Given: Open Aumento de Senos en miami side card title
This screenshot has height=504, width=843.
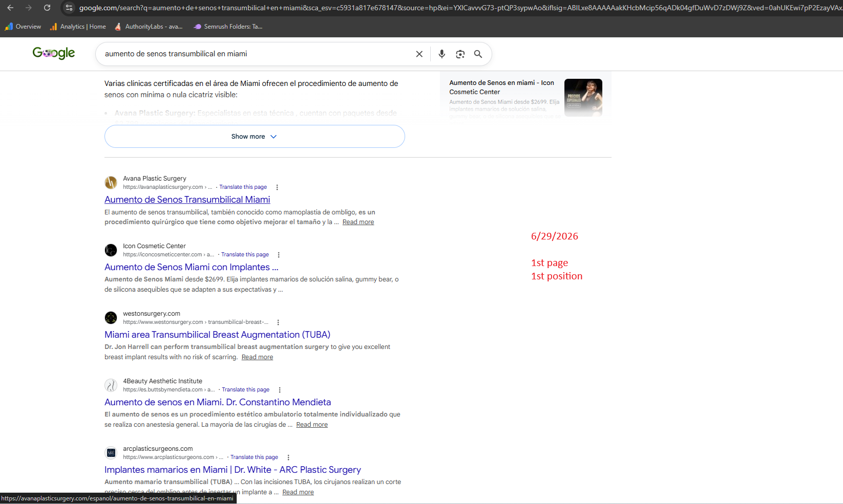Looking at the screenshot, I should point(501,87).
